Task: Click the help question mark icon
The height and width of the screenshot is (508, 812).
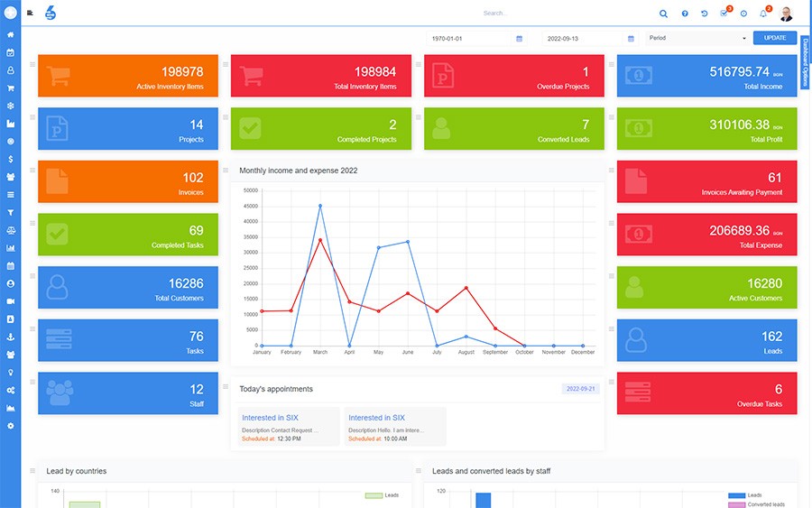Action: (x=685, y=14)
